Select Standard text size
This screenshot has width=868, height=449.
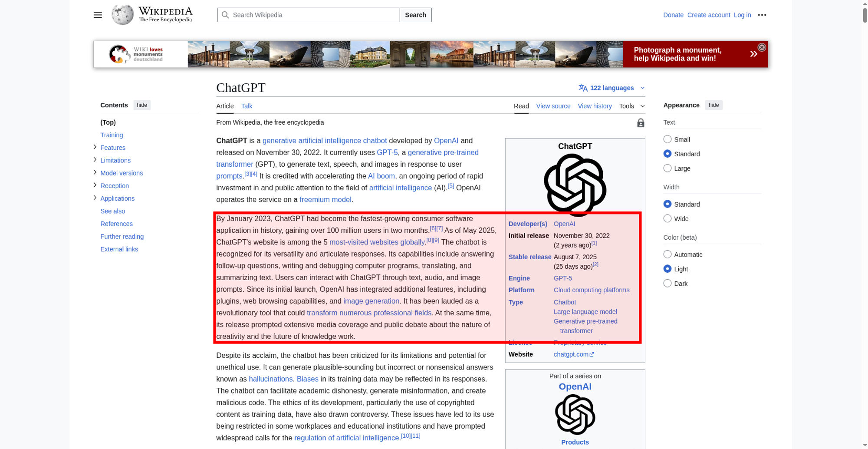(667, 154)
